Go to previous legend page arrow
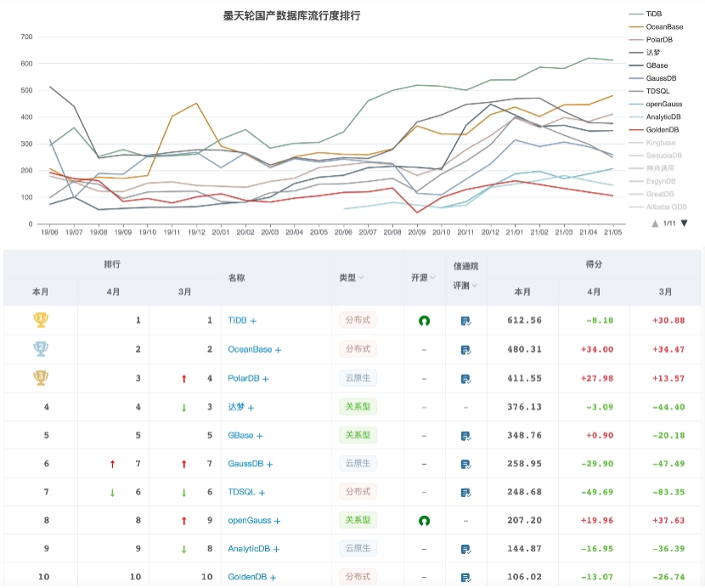This screenshot has height=588, width=705. (655, 223)
